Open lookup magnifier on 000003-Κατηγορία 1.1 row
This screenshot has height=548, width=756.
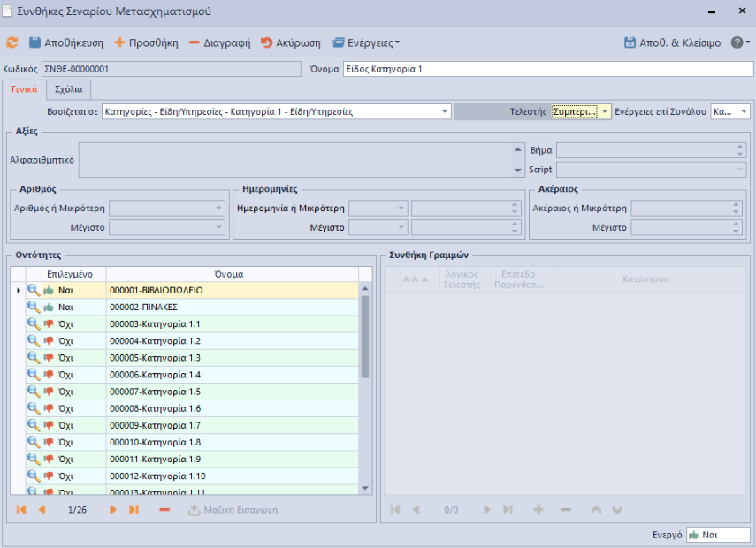[x=34, y=323]
